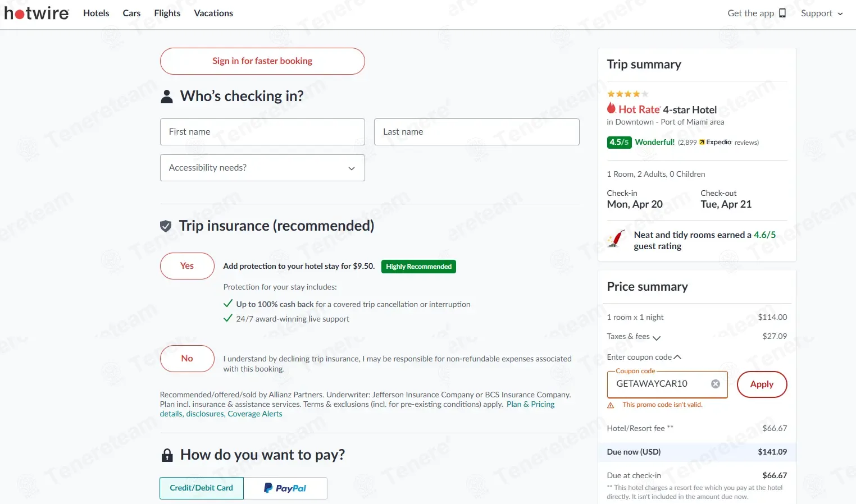Click the 4.6/5 guest rating text

click(x=764, y=235)
